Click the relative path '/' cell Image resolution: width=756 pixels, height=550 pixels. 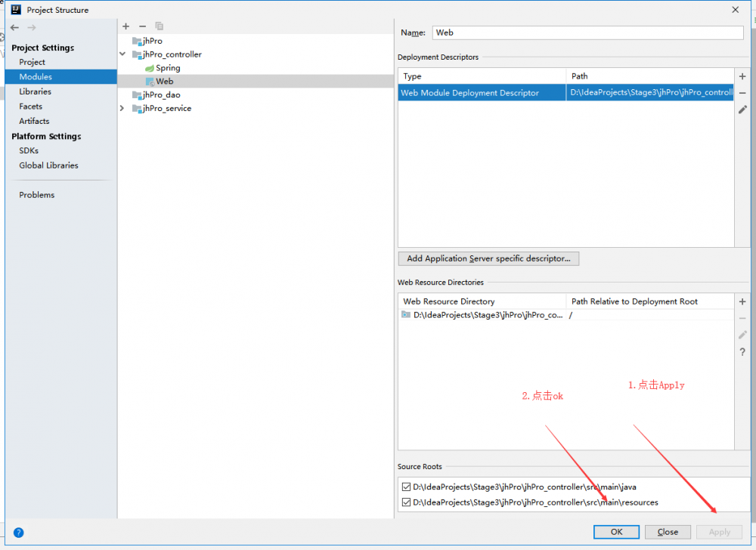650,315
